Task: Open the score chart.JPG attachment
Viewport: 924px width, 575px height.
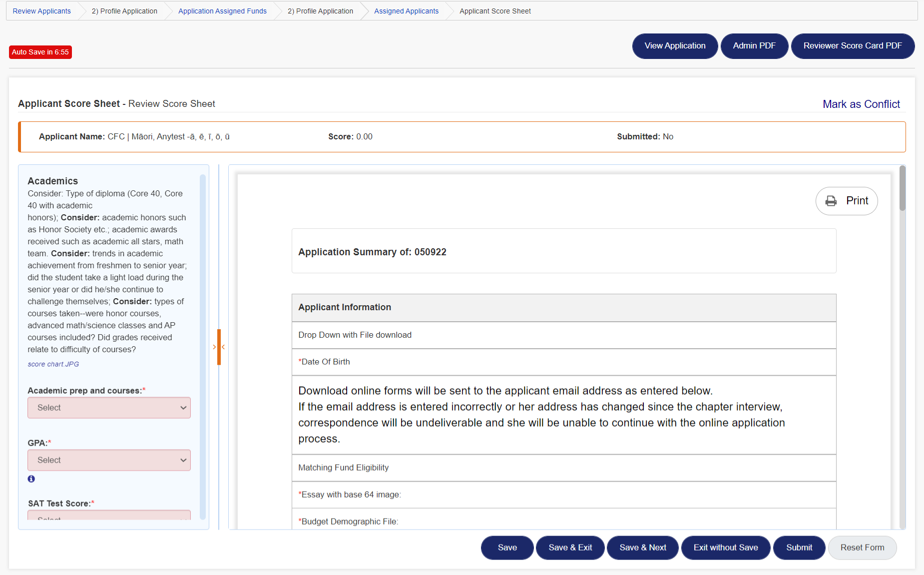Action: click(53, 364)
